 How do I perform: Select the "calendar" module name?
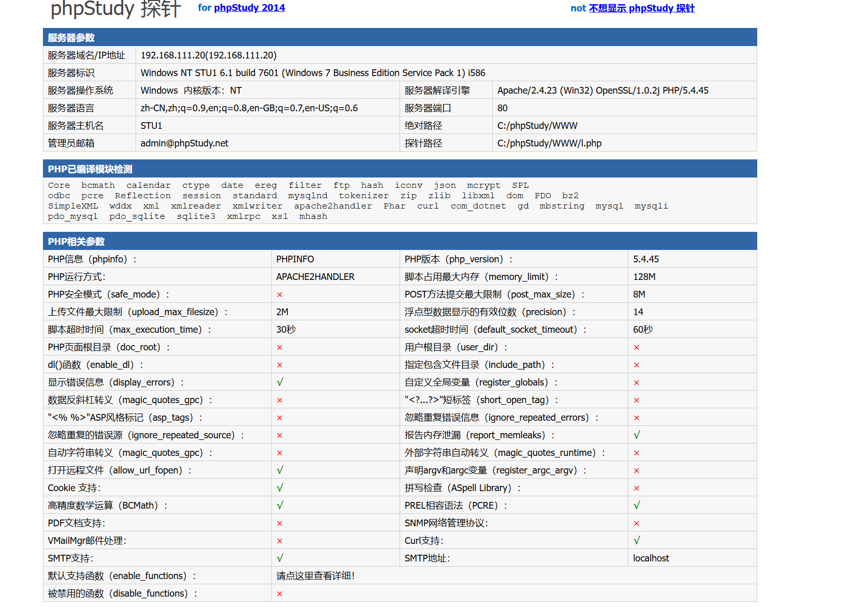(149, 185)
